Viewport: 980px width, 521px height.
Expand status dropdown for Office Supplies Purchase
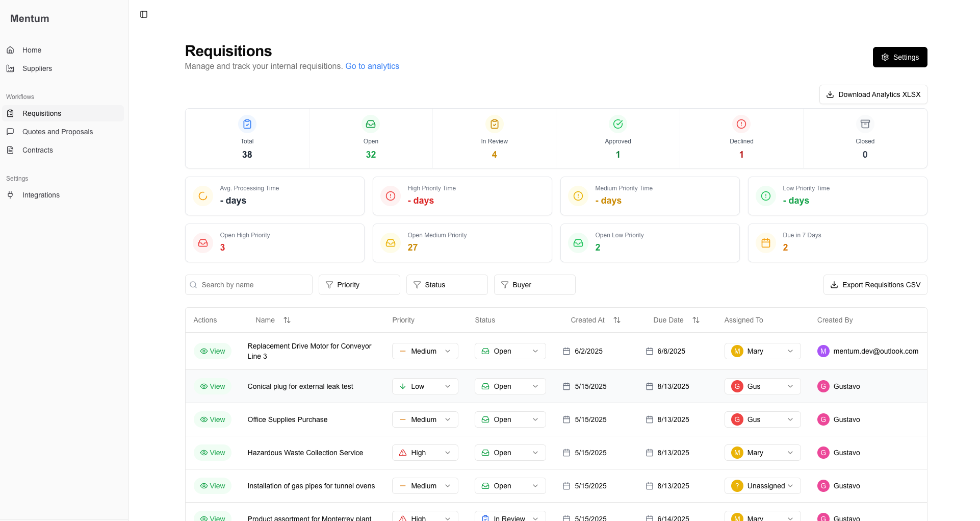tap(510, 419)
